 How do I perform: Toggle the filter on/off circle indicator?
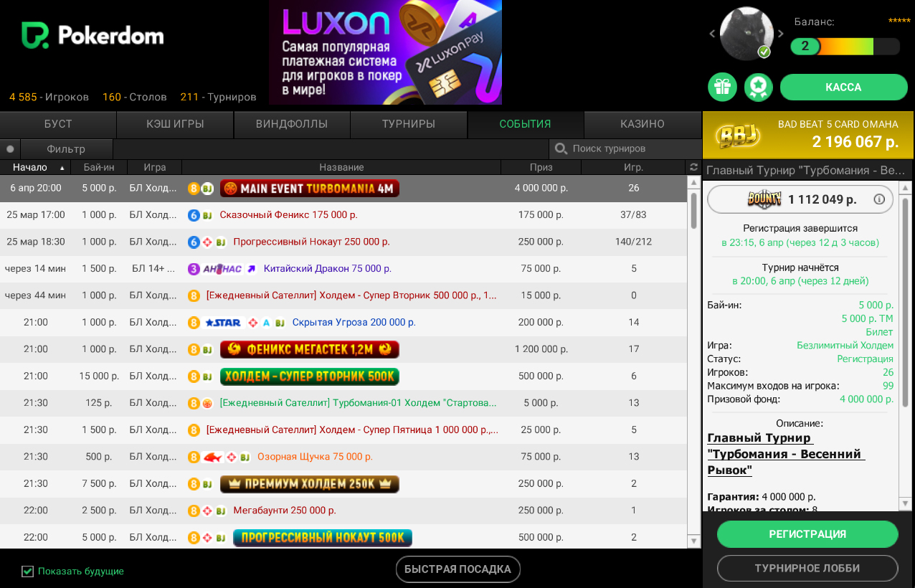10,149
